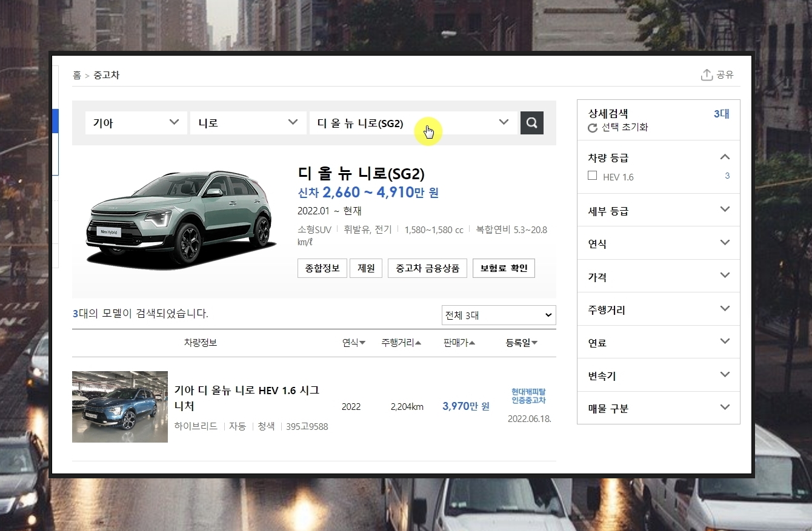The width and height of the screenshot is (812, 531).
Task: Sort by 연식 column header
Action: (354, 343)
